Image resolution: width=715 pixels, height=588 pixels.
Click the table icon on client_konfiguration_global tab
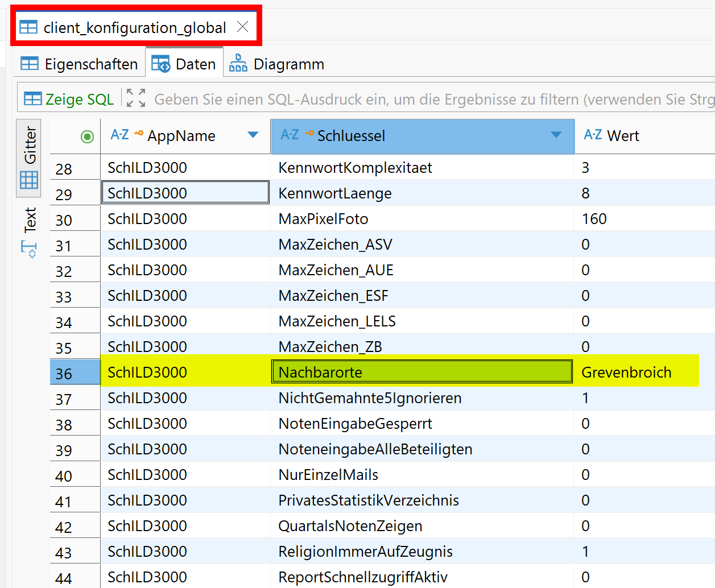point(28,26)
